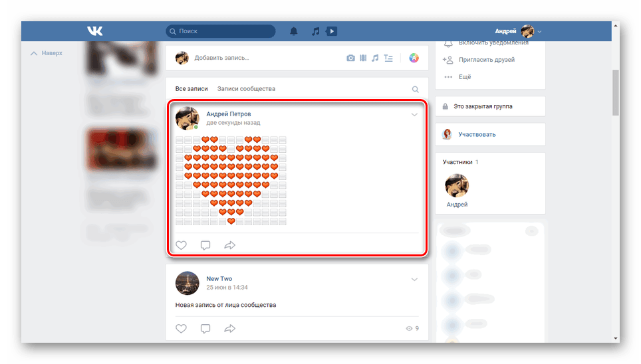641x364 pixels.
Task: Open Андрей member avatar in Участники
Action: tap(457, 185)
